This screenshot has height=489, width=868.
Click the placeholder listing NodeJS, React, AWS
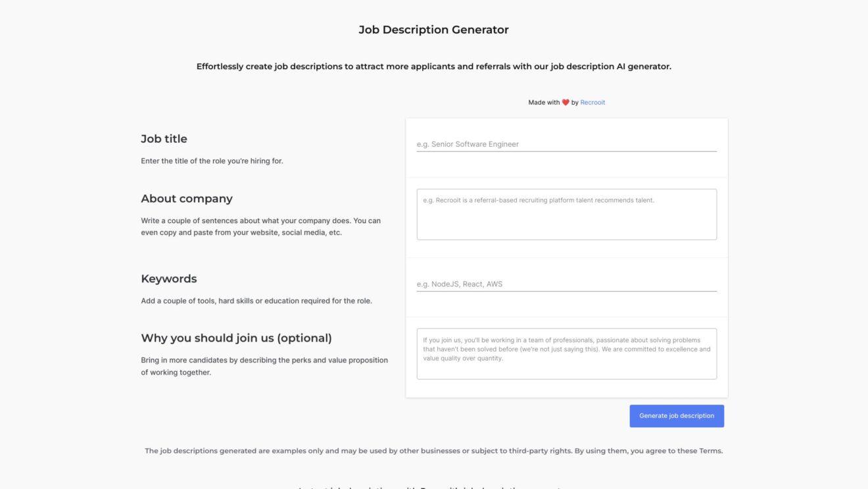(460, 284)
